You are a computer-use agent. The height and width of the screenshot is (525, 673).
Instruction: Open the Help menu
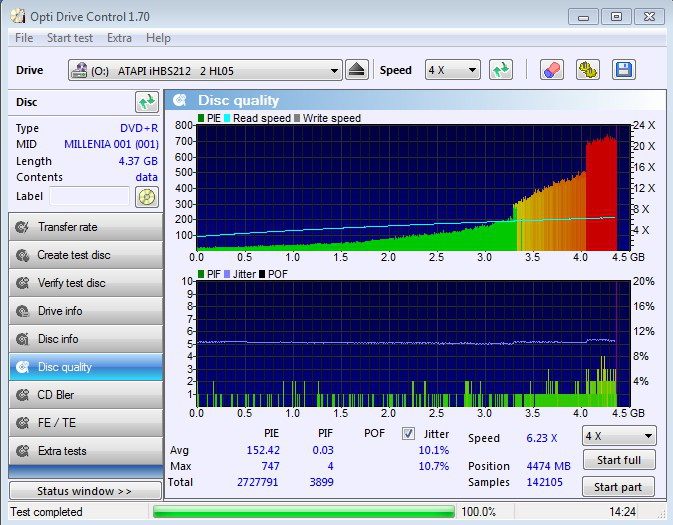coord(158,38)
